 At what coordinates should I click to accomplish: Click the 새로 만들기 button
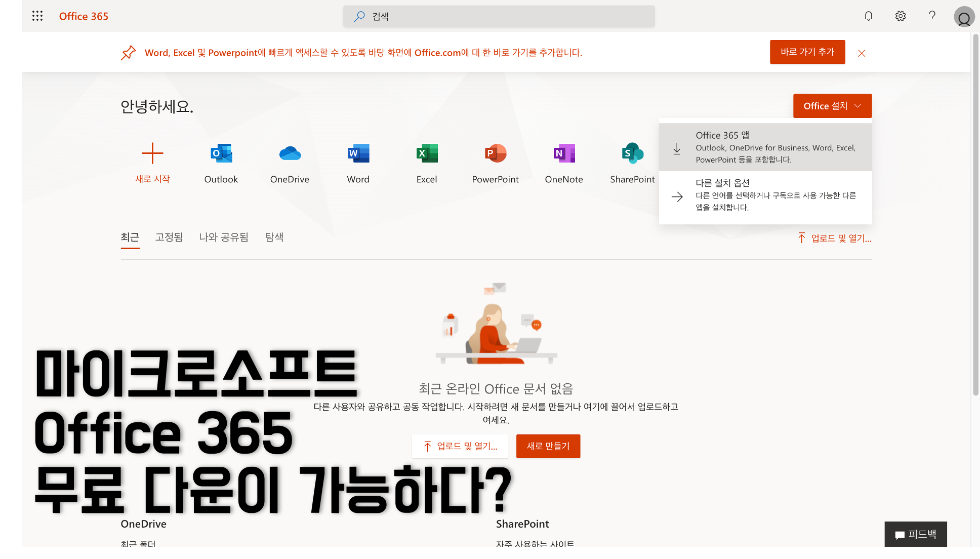[548, 446]
